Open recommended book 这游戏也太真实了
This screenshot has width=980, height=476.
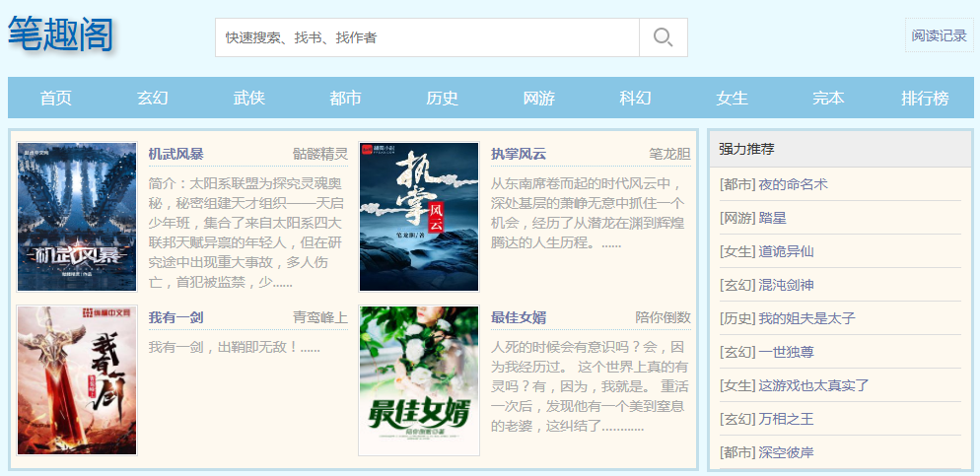tap(813, 385)
